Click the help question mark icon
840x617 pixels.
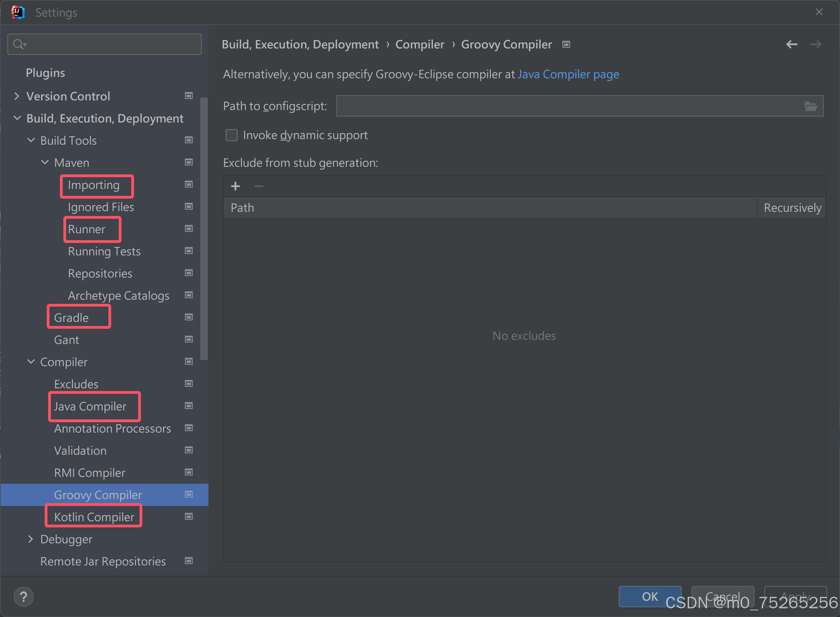(x=24, y=597)
